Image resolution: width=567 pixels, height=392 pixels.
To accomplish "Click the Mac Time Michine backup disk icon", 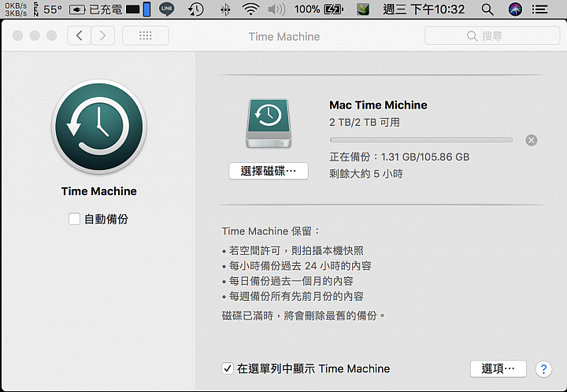I will (x=269, y=124).
